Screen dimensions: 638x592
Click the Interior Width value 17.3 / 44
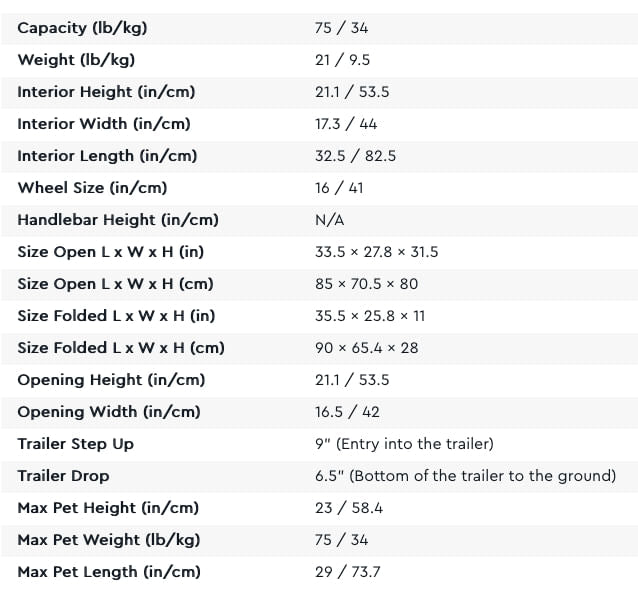coord(346,124)
